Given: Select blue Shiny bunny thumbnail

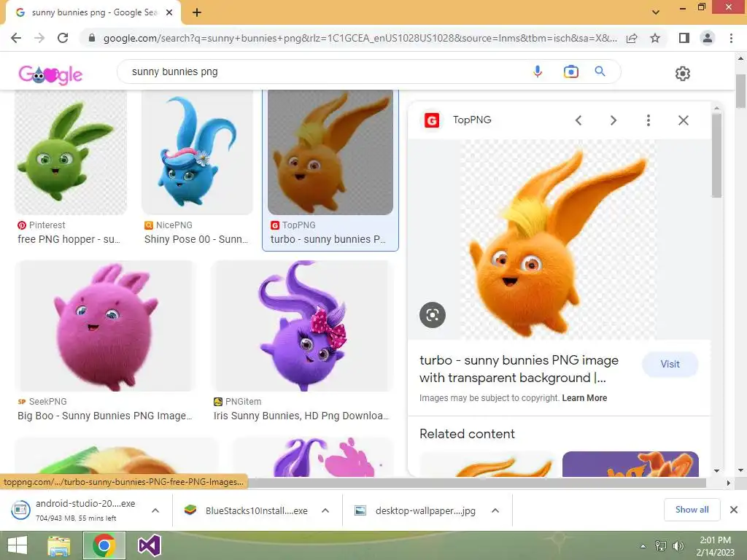Looking at the screenshot, I should click(x=197, y=152).
